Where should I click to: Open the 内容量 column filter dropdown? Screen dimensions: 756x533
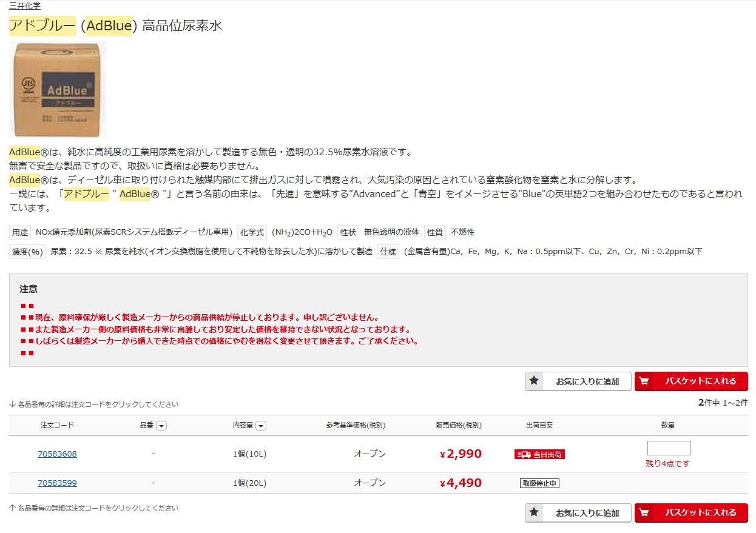click(261, 426)
